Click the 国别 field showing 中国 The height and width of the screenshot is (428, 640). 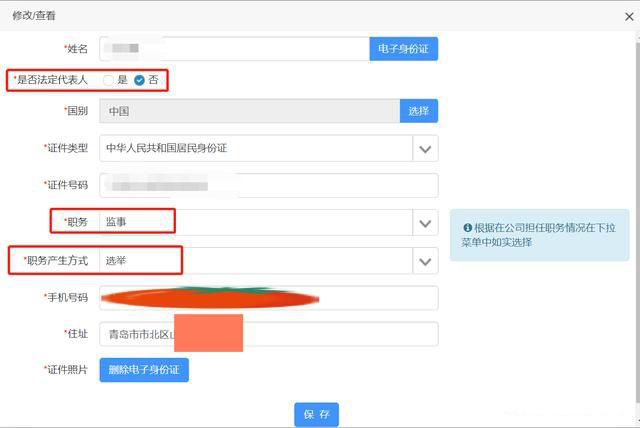[x=250, y=111]
